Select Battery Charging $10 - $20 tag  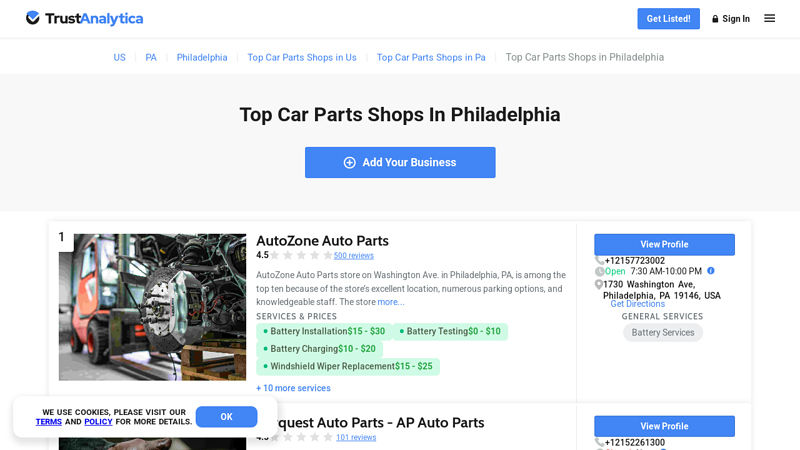pyautogui.click(x=319, y=349)
